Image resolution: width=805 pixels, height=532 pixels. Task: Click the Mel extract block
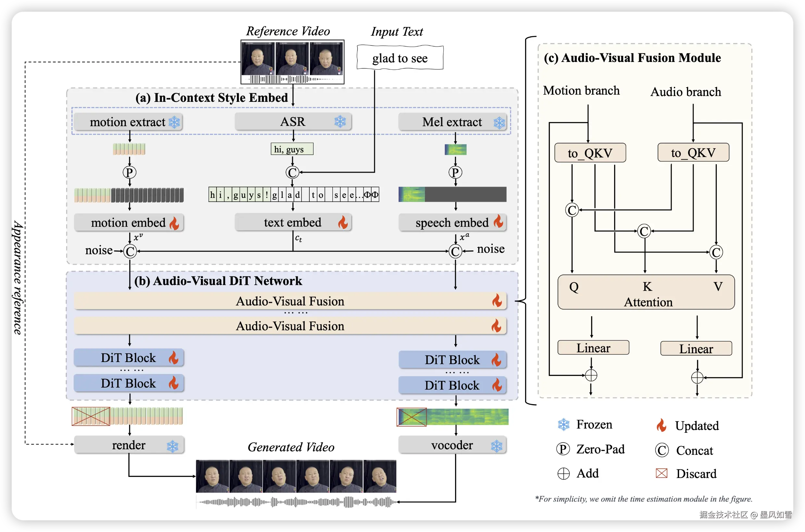coord(452,122)
